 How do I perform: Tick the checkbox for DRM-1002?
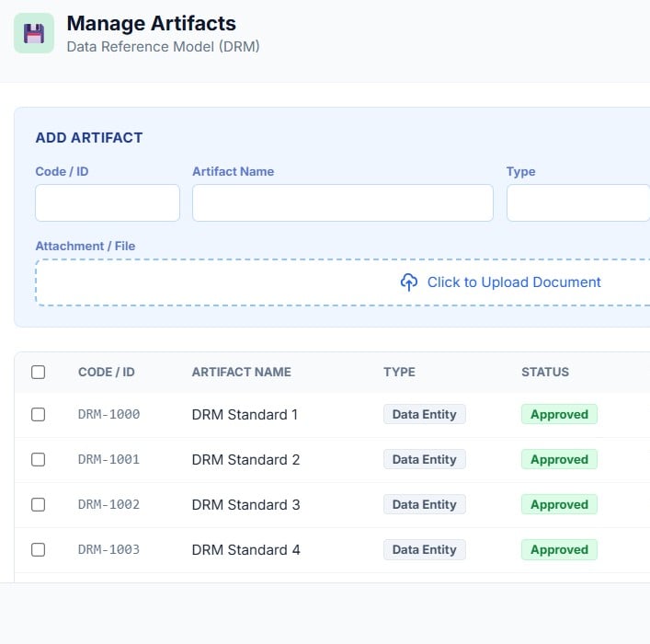click(38, 505)
